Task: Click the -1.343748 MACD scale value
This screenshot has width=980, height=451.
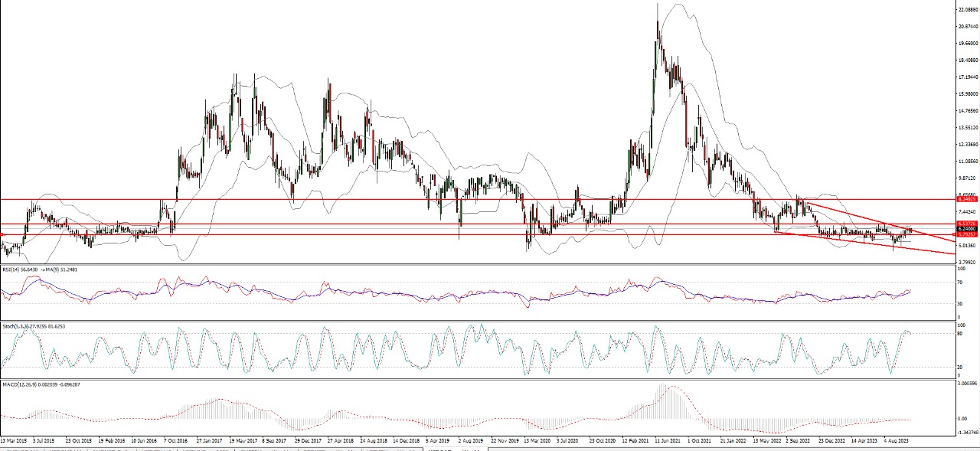Action: point(967,433)
